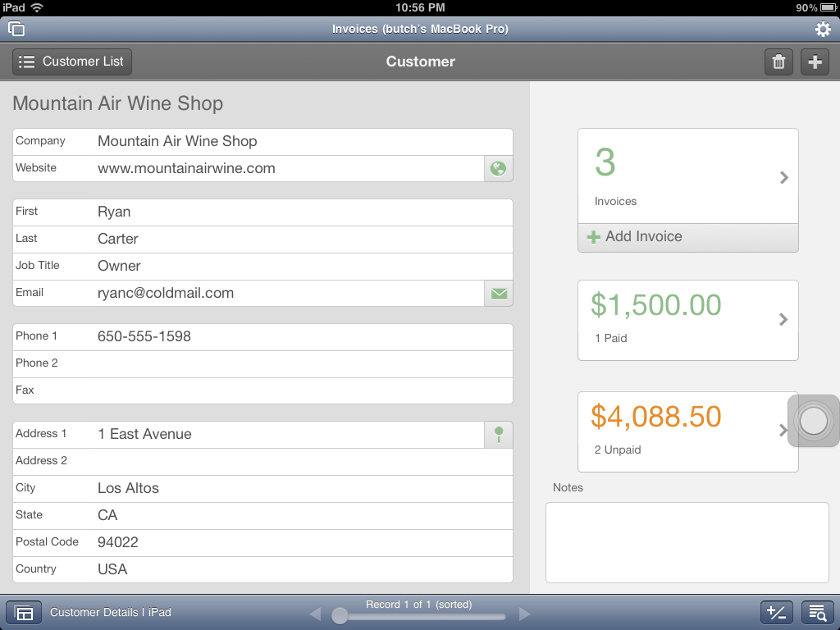The height and width of the screenshot is (630, 840).
Task: Go to previous record with left arrow
Action: [316, 613]
